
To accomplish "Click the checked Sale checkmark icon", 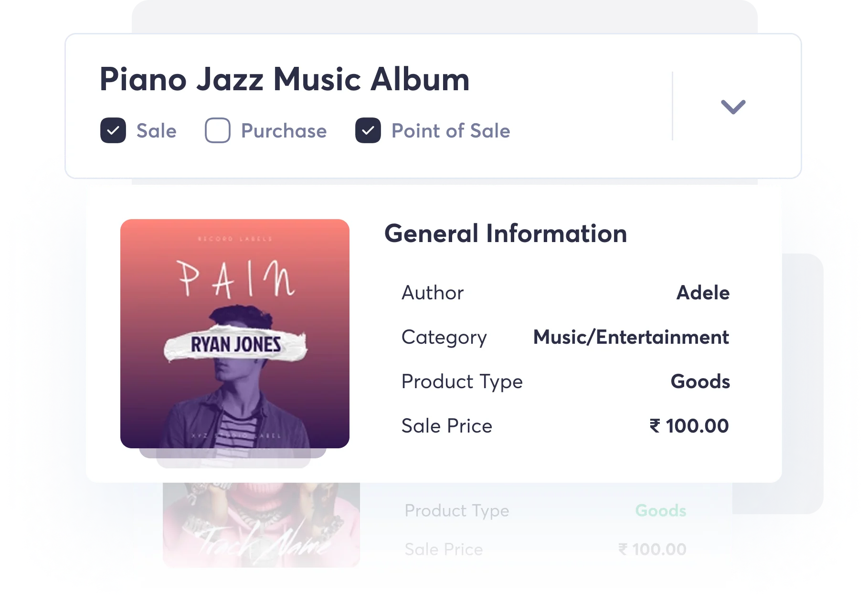I will pyautogui.click(x=113, y=130).
